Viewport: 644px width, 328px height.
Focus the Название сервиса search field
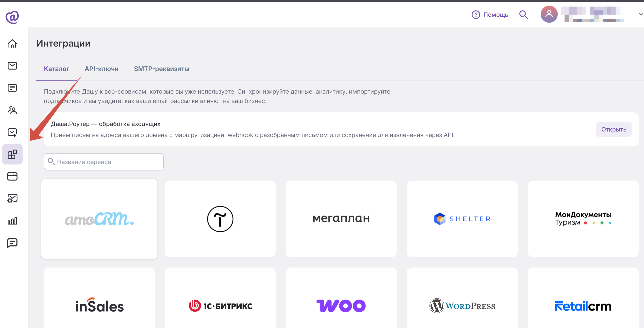coord(104,162)
